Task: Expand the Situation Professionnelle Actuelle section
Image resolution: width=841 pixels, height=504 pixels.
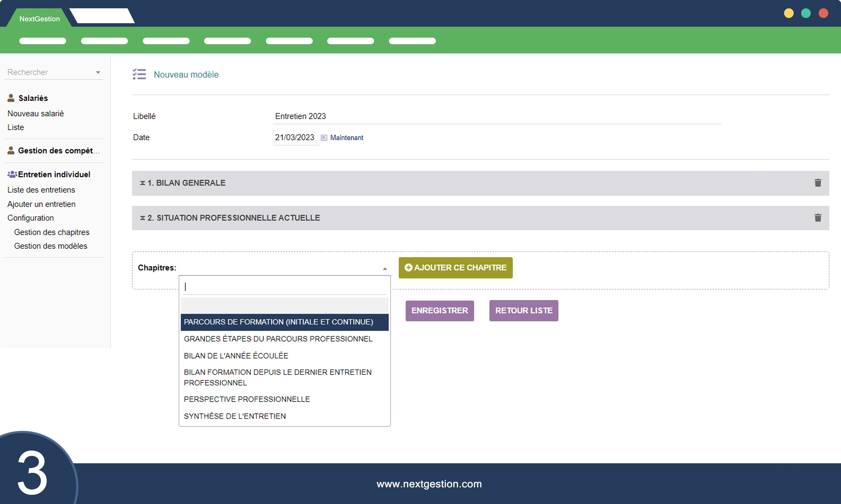Action: point(233,218)
